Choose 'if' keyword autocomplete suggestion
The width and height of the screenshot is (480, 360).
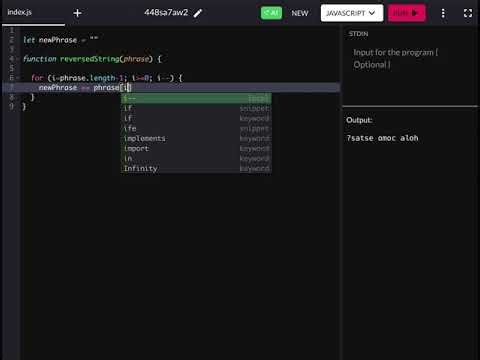pyautogui.click(x=196, y=118)
